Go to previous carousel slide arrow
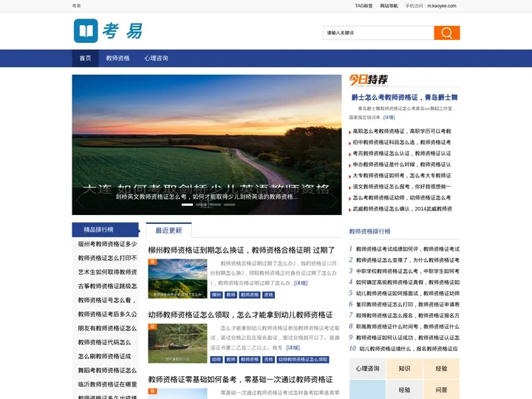The image size is (532, 399). (79, 200)
